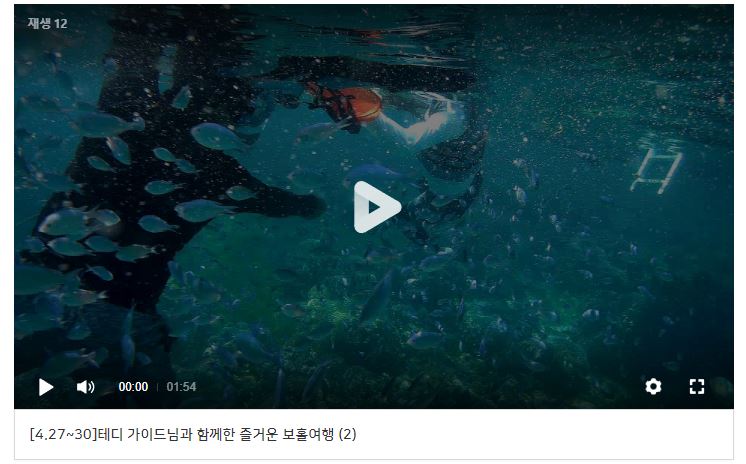Image resolution: width=746 pixels, height=464 pixels.
Task: Open the video settings gear menu
Action: [x=653, y=386]
